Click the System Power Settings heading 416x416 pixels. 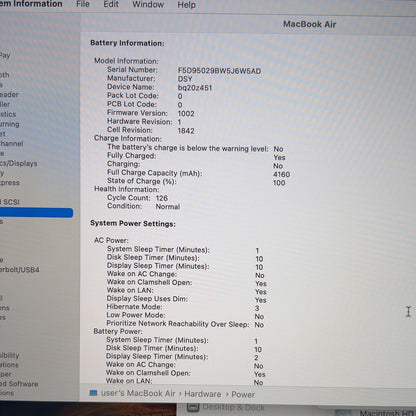click(x=133, y=223)
